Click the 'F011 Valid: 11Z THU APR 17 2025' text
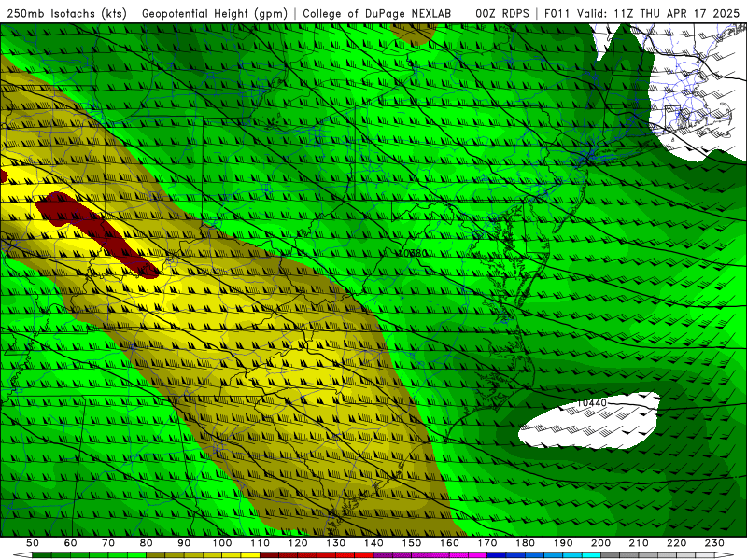This screenshot has width=747, height=560. (x=641, y=14)
